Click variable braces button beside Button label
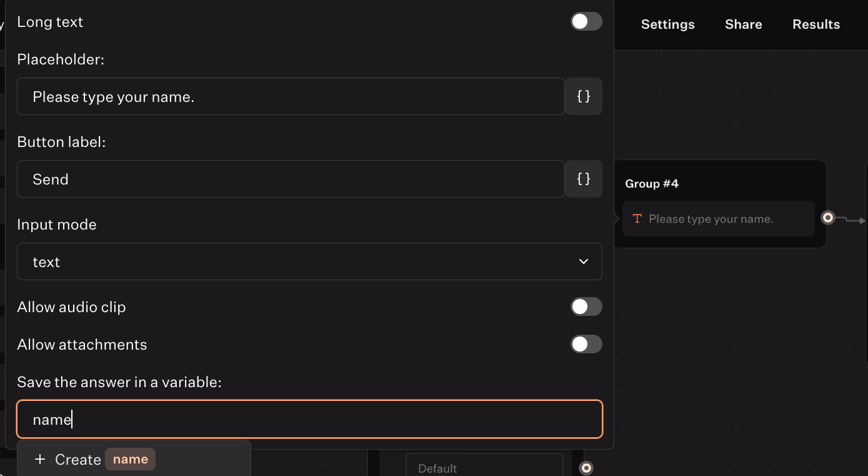The width and height of the screenshot is (868, 476). click(x=584, y=179)
